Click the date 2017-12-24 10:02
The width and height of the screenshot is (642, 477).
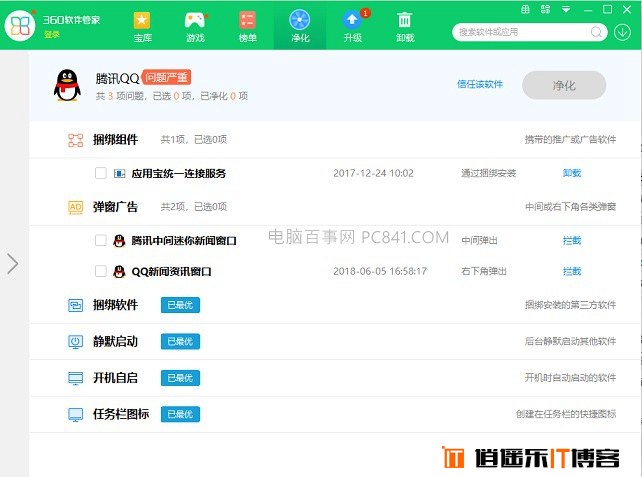pos(373,173)
